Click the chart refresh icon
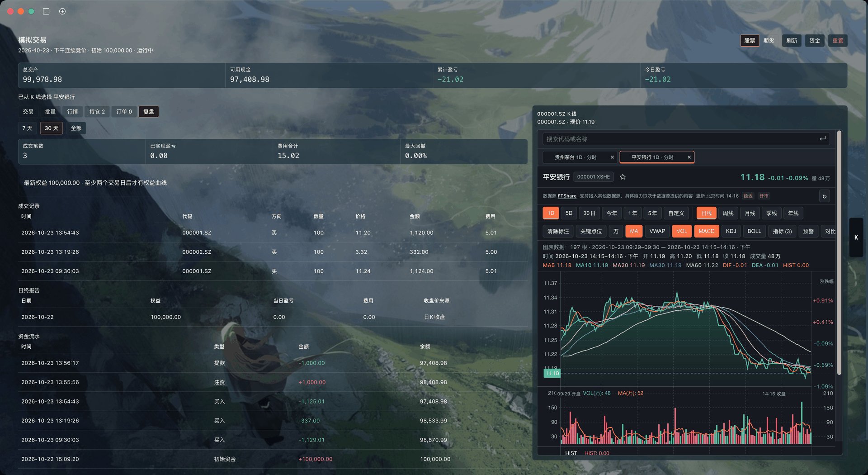 pos(824,196)
